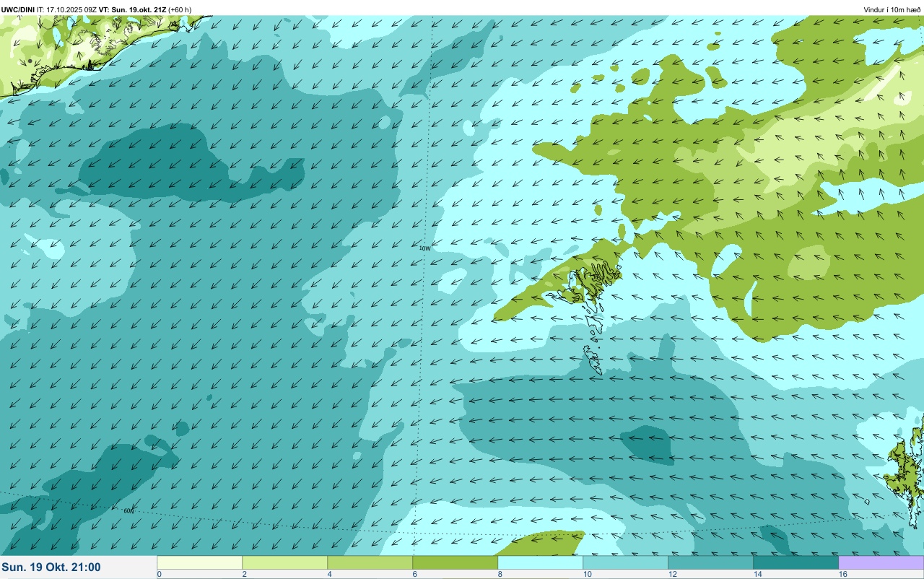Viewport: 924px width, 579px height.
Task: Click legend scale value "8"
Action: point(500,574)
